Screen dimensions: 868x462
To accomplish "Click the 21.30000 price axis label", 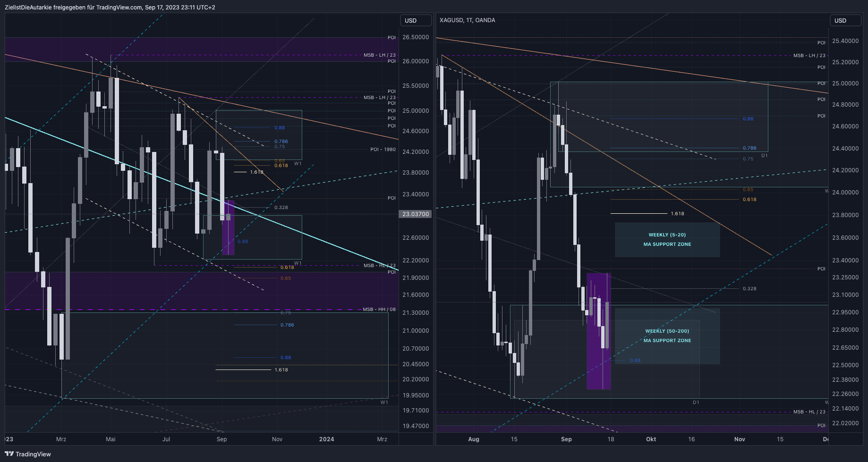I will [416, 313].
